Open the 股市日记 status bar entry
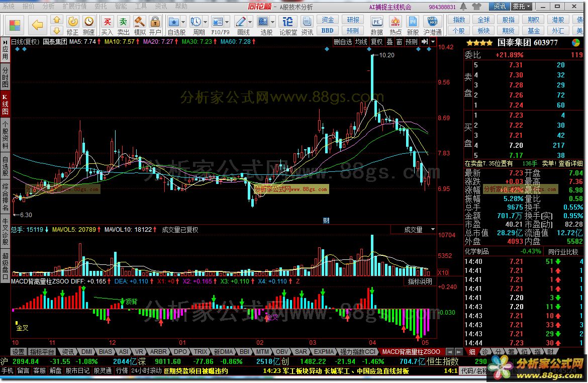This screenshot has width=588, height=383. click(x=77, y=370)
